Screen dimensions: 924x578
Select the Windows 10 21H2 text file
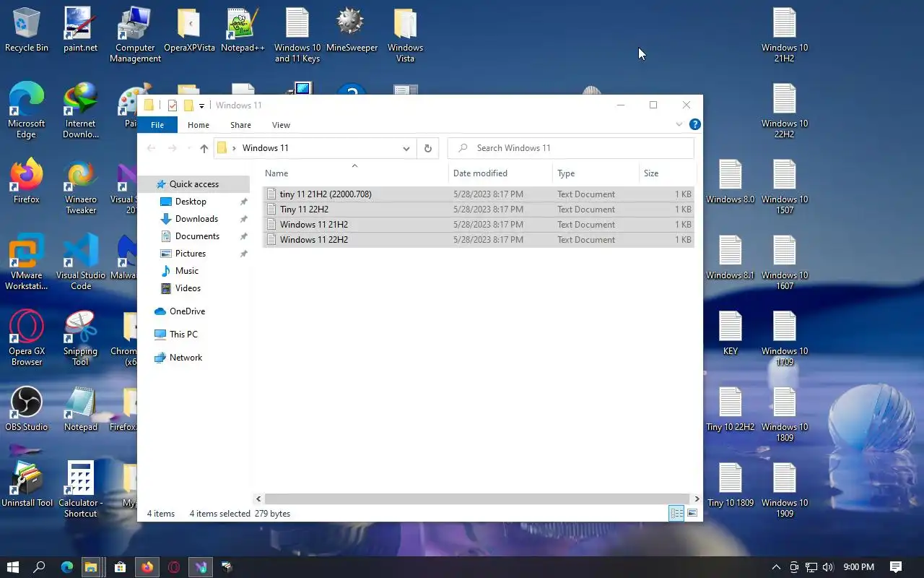(x=785, y=35)
